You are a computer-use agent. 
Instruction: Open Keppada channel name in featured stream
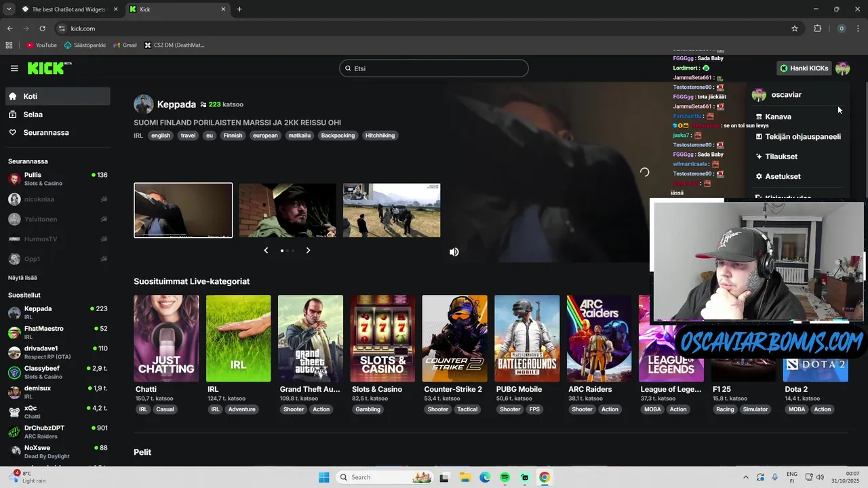176,104
